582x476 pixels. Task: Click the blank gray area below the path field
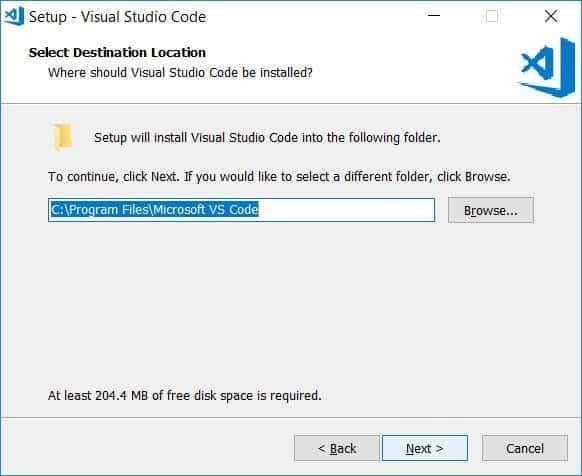pyautogui.click(x=290, y=304)
